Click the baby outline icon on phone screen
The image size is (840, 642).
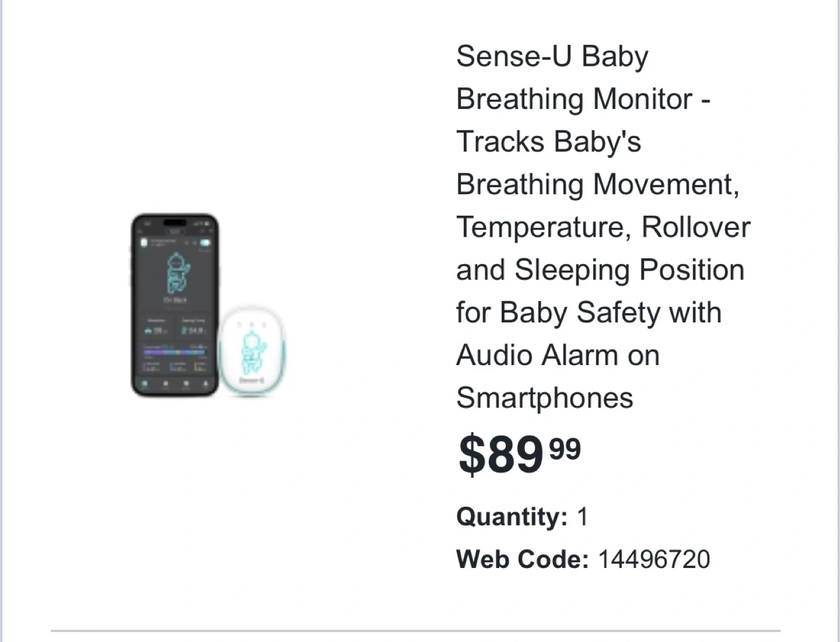[177, 273]
